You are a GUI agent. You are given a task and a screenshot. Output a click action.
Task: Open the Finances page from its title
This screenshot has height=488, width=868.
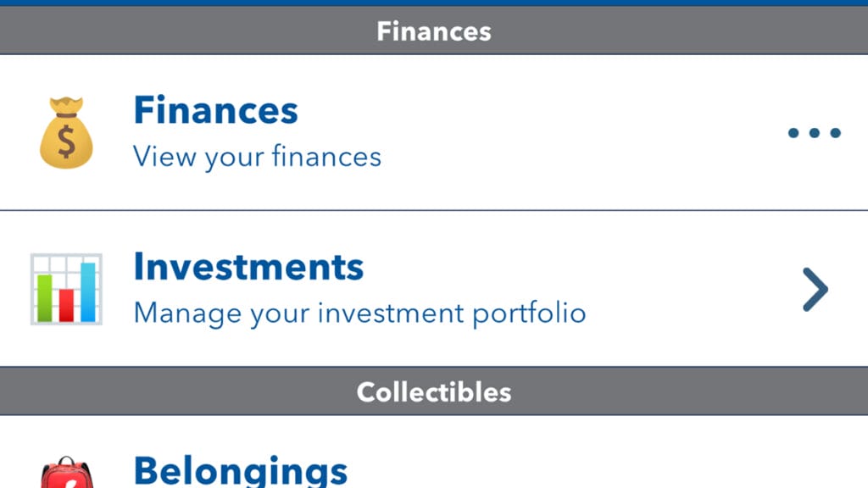click(x=215, y=110)
